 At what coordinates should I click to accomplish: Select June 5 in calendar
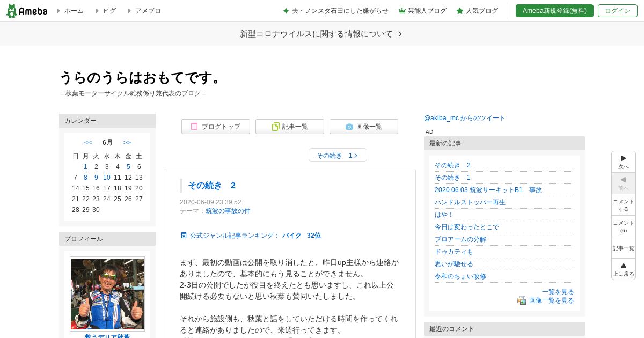(128, 167)
